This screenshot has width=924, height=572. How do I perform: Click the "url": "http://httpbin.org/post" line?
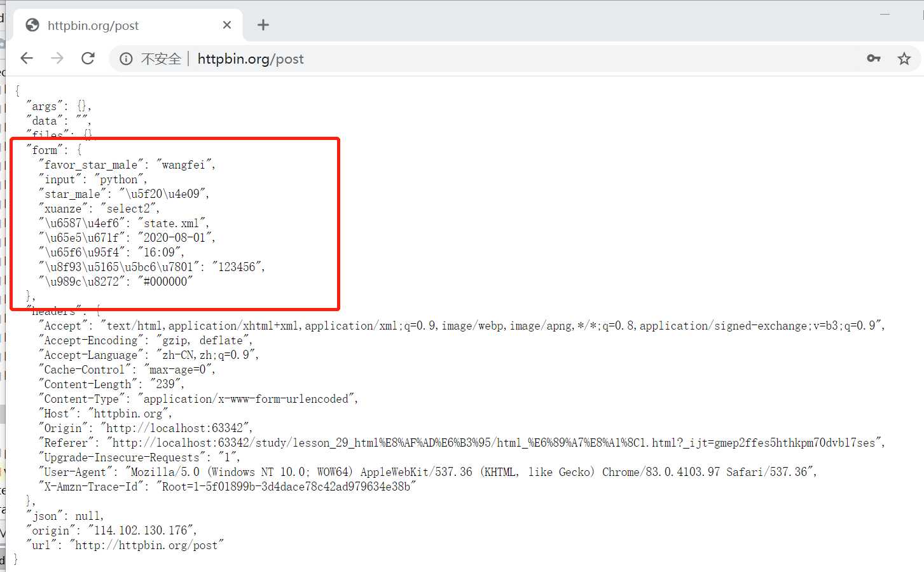tap(125, 545)
